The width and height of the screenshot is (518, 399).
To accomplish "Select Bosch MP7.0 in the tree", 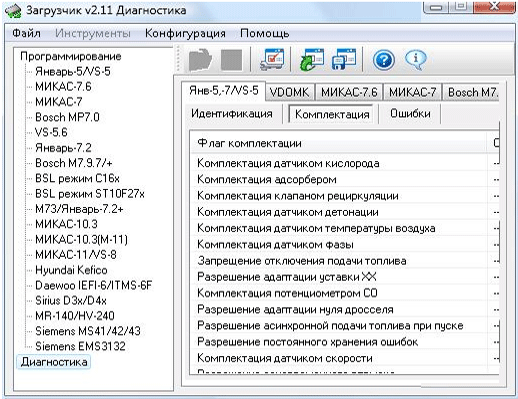I will point(67,117).
